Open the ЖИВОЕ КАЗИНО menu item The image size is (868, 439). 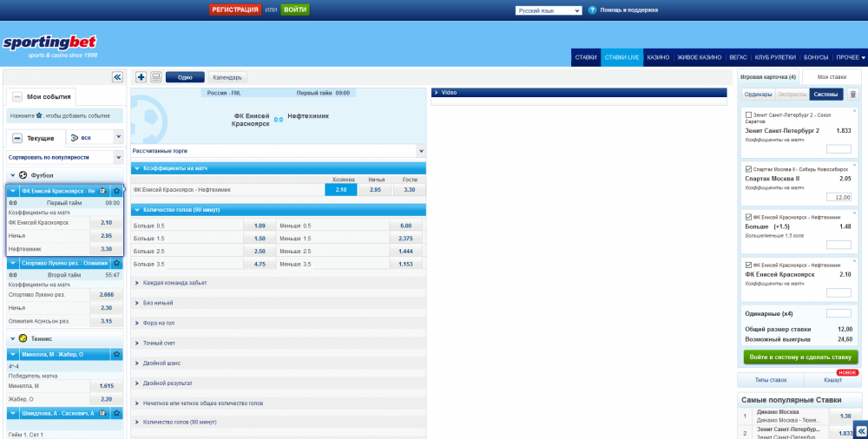tap(699, 57)
